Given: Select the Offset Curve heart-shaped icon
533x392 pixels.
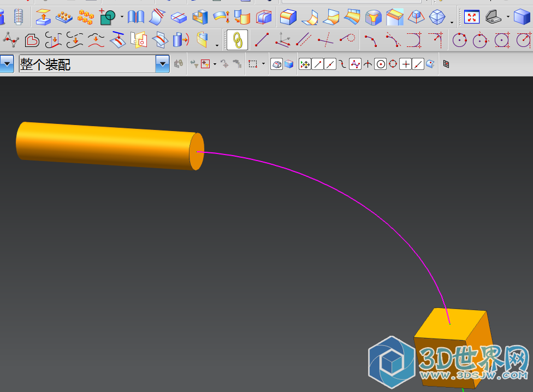Looking at the screenshot, I should click(32, 40).
